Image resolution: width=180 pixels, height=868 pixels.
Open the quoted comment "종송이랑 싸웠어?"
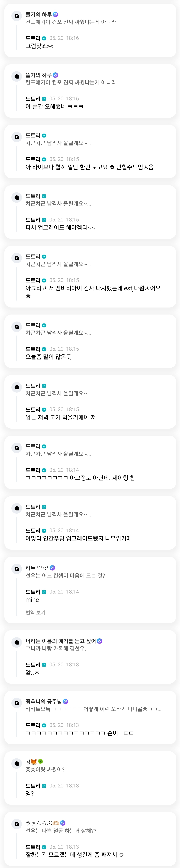(x=45, y=770)
